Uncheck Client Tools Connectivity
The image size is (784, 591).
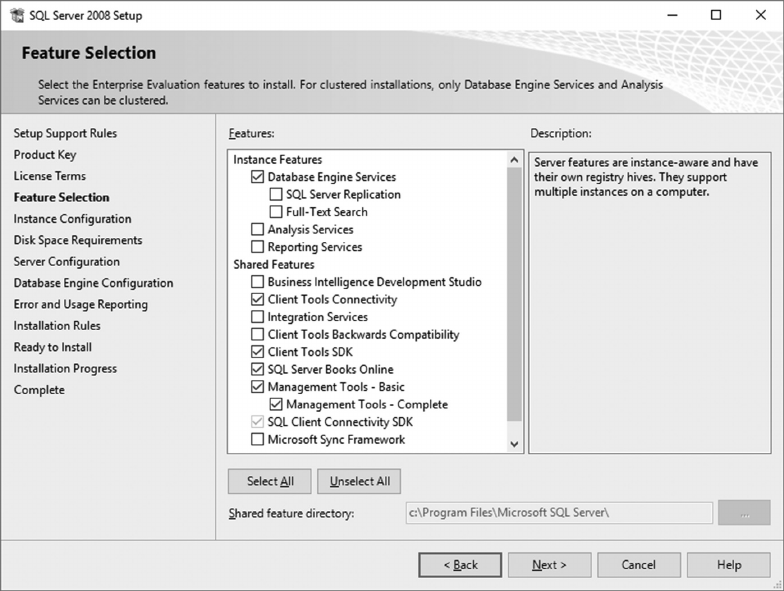[257, 299]
